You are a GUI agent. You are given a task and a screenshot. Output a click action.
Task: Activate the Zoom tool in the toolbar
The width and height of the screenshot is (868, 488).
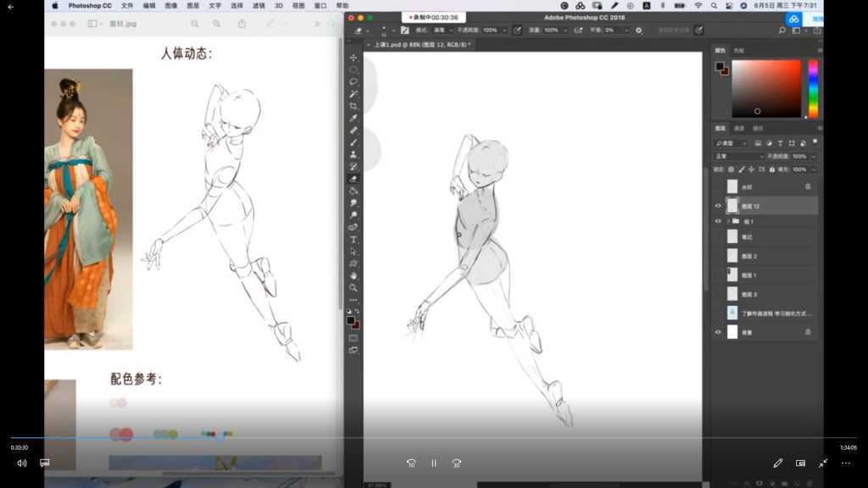point(353,288)
